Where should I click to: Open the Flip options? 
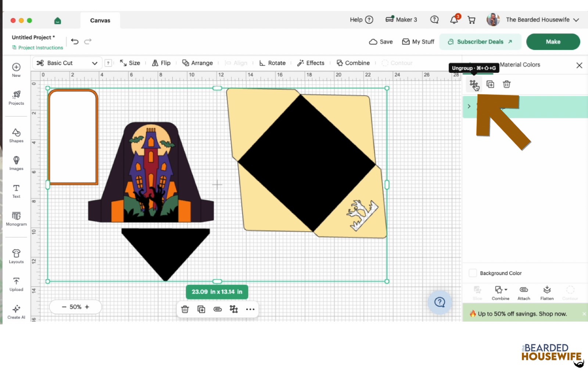[161, 63]
